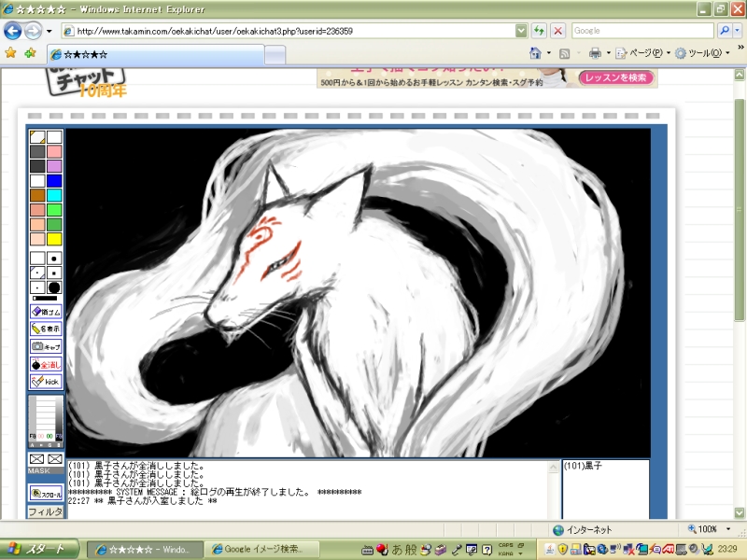This screenshot has height=560, width=747.
Task: Pick the yellow color swatch
Action: point(54,239)
